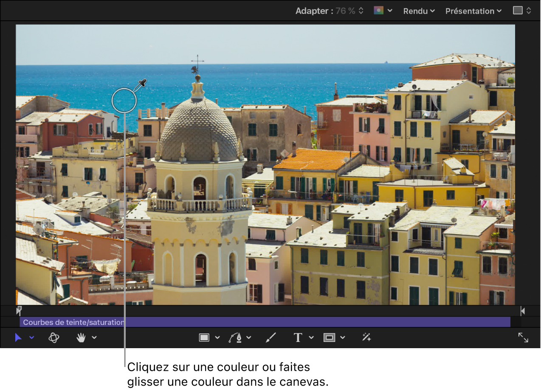
Task: Sample the sea color inside the eyedropper circle
Action: click(124, 101)
